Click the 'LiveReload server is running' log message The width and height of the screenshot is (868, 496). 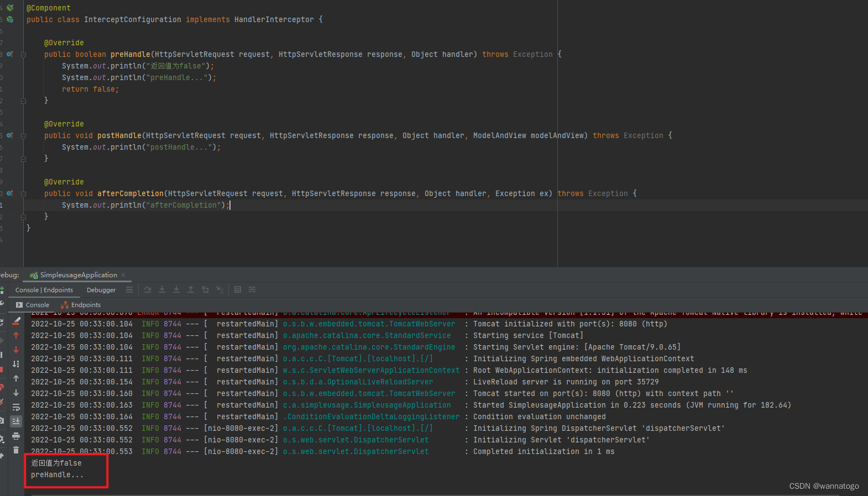tap(566, 382)
